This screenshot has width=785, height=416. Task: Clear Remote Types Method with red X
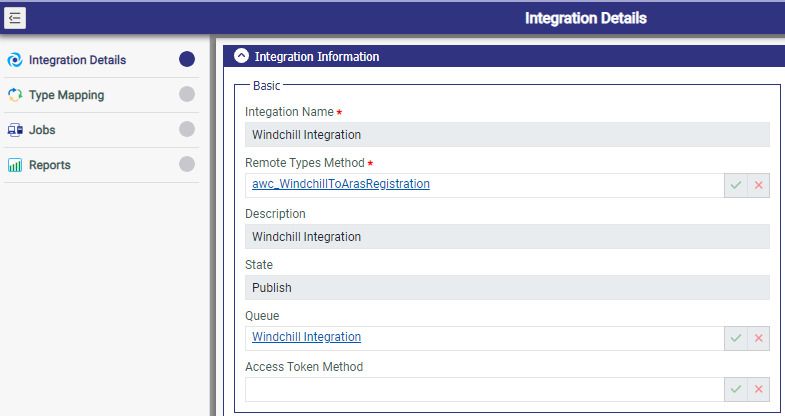[x=758, y=185]
